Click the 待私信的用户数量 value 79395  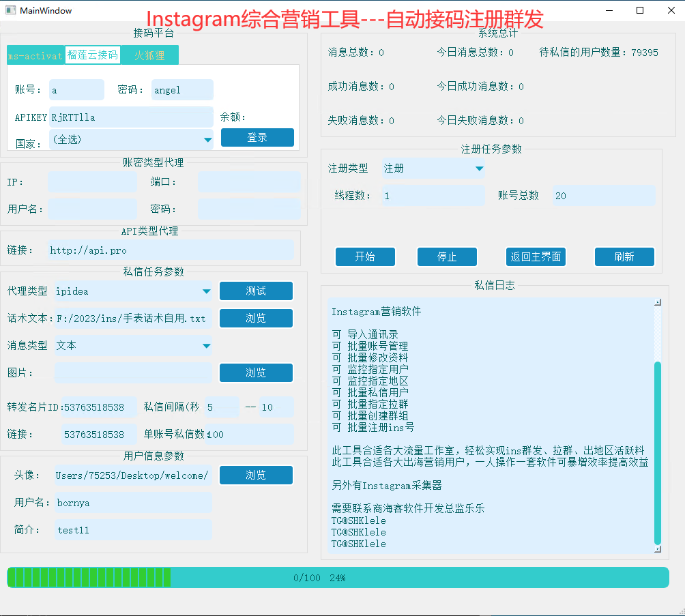(x=644, y=53)
